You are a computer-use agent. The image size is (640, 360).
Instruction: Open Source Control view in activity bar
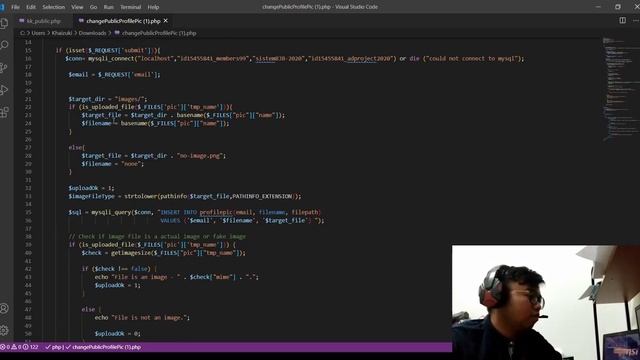(4, 67)
